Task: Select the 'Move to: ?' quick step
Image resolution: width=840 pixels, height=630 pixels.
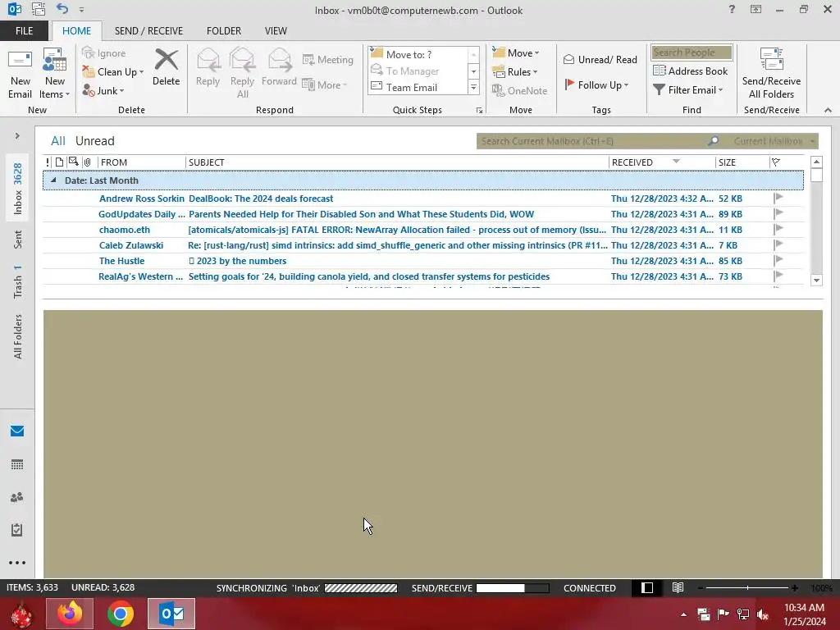Action: (x=418, y=54)
